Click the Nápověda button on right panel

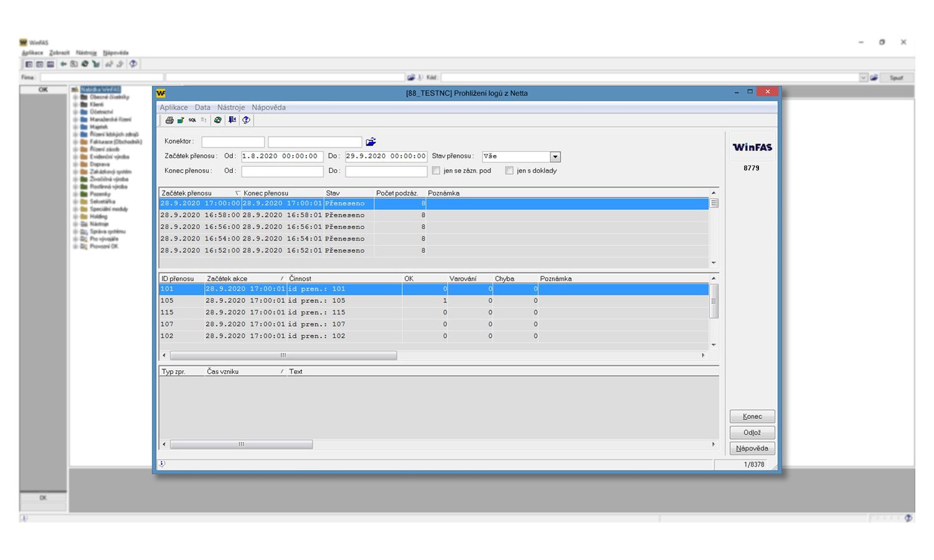point(752,448)
